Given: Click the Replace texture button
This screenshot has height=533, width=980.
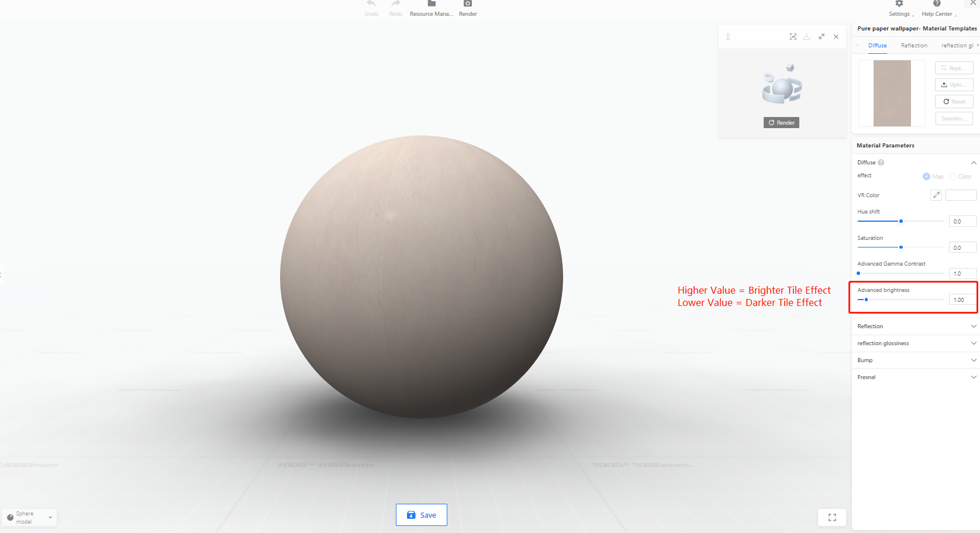Looking at the screenshot, I should pos(954,68).
